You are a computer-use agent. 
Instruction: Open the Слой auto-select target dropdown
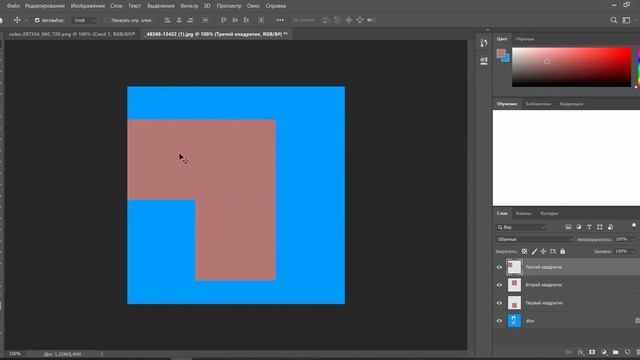[x=84, y=20]
